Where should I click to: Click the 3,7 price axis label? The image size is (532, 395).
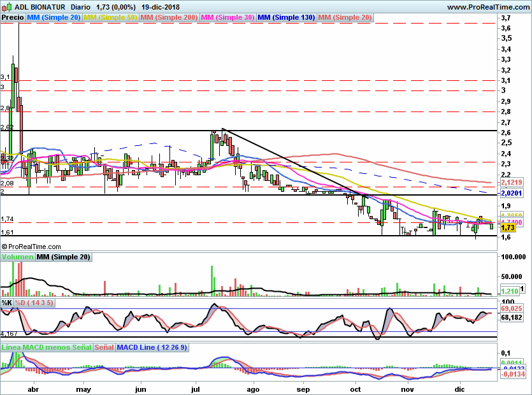click(x=507, y=18)
